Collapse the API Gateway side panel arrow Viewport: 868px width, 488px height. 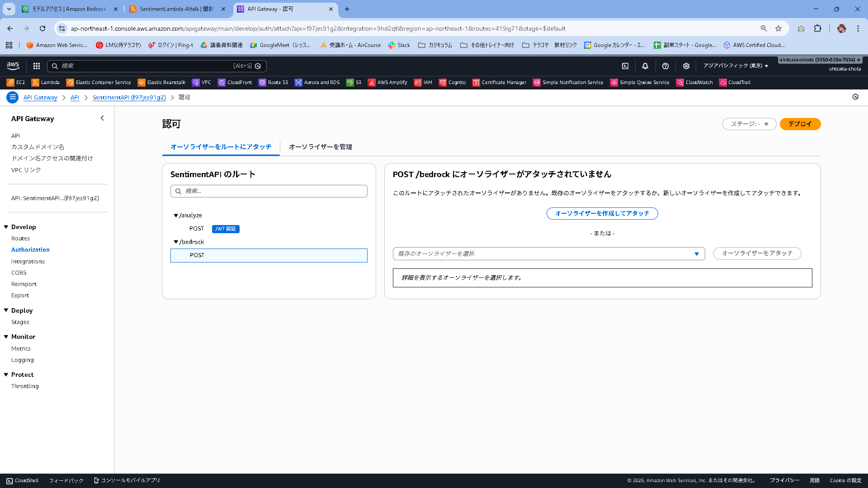pyautogui.click(x=102, y=118)
